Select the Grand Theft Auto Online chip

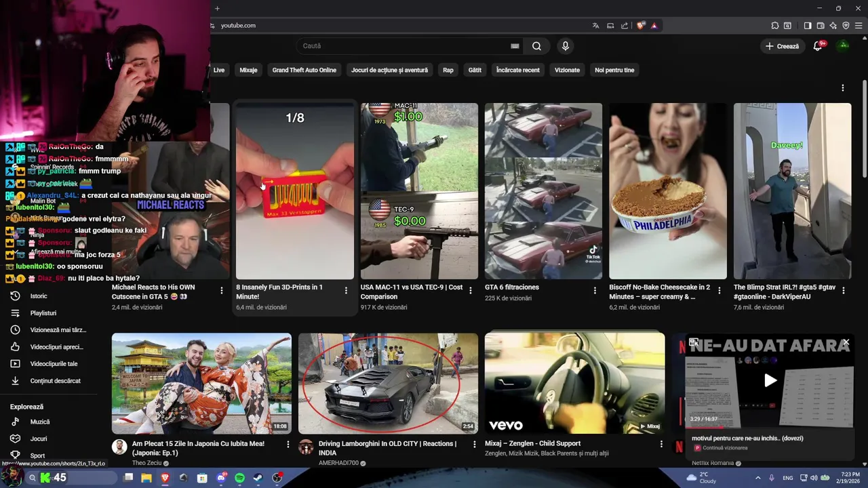(304, 70)
